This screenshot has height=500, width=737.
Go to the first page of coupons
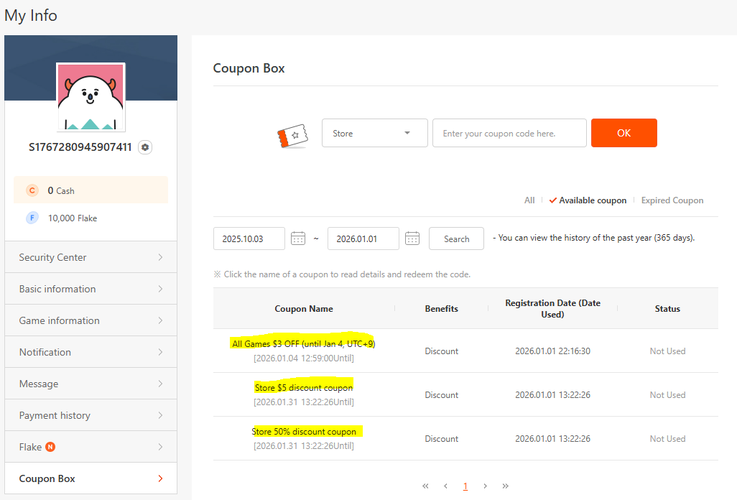pos(425,486)
